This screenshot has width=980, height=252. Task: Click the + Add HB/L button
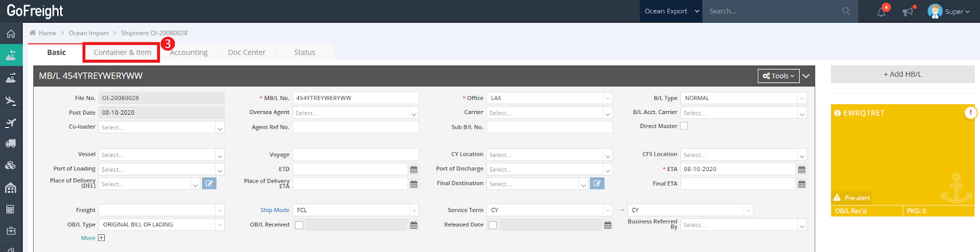pos(902,74)
